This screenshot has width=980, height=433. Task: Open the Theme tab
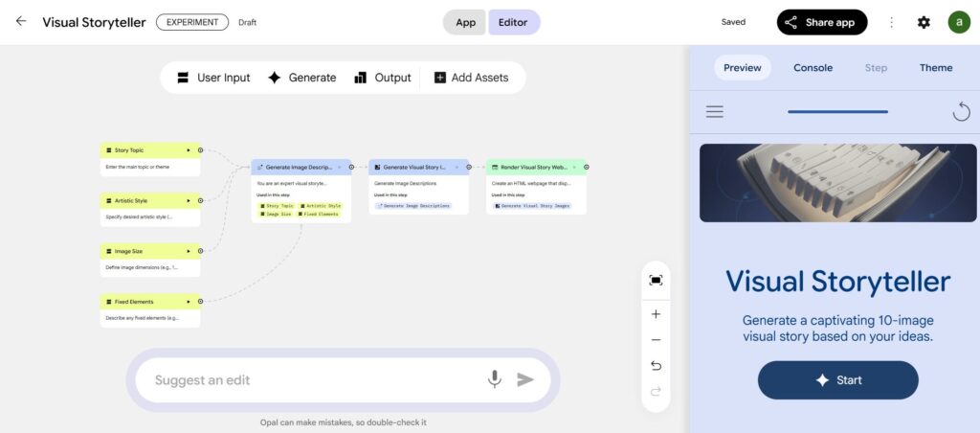point(936,68)
